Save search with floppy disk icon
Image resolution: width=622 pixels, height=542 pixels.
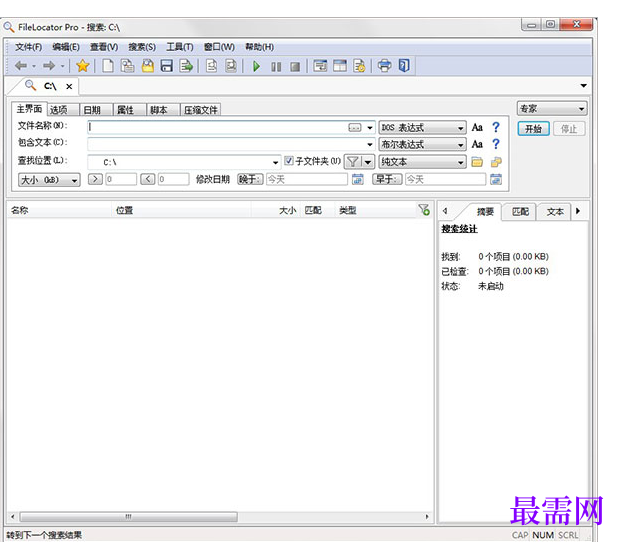coord(167,66)
